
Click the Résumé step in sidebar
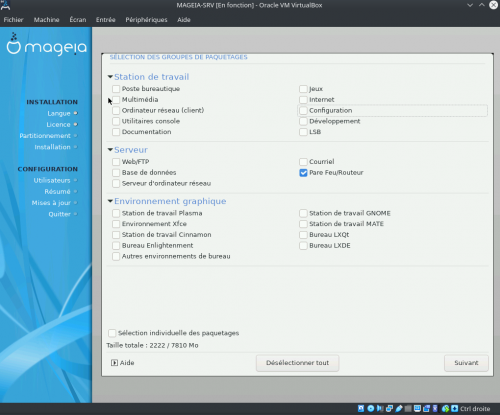pyautogui.click(x=57, y=192)
